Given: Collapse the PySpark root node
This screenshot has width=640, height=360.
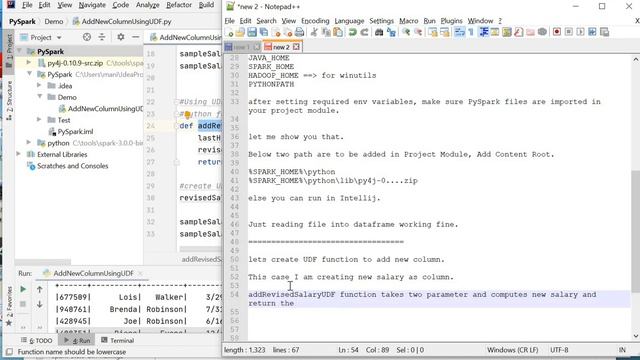Looking at the screenshot, I should pos(19,51).
